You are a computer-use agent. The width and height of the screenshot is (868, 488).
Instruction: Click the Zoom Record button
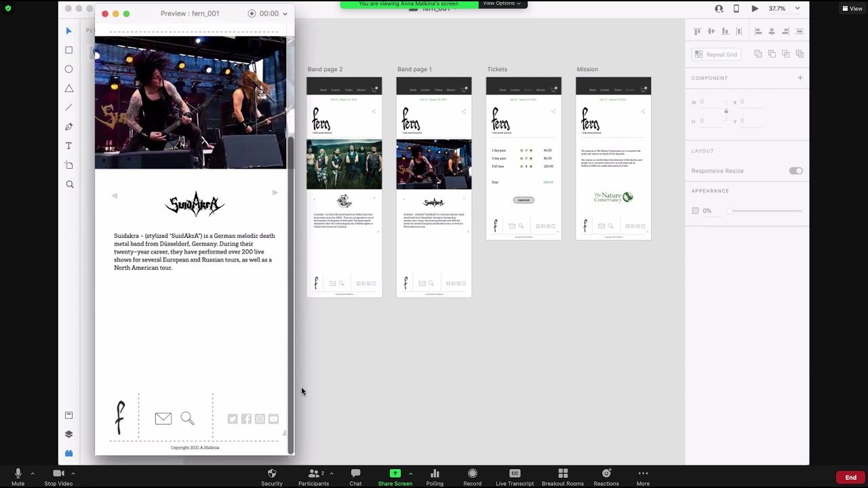point(473,476)
